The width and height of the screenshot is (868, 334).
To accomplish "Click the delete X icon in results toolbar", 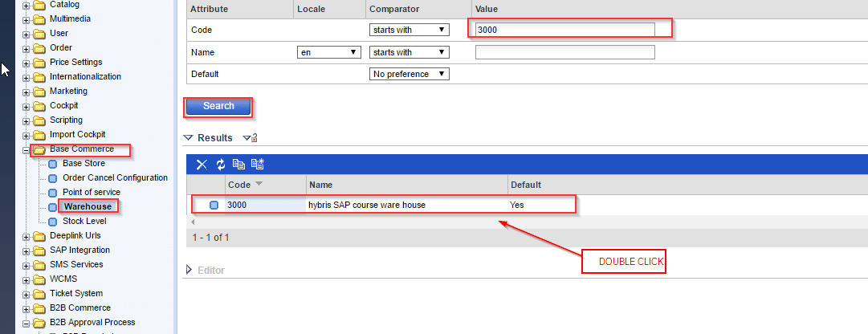I will (202, 164).
